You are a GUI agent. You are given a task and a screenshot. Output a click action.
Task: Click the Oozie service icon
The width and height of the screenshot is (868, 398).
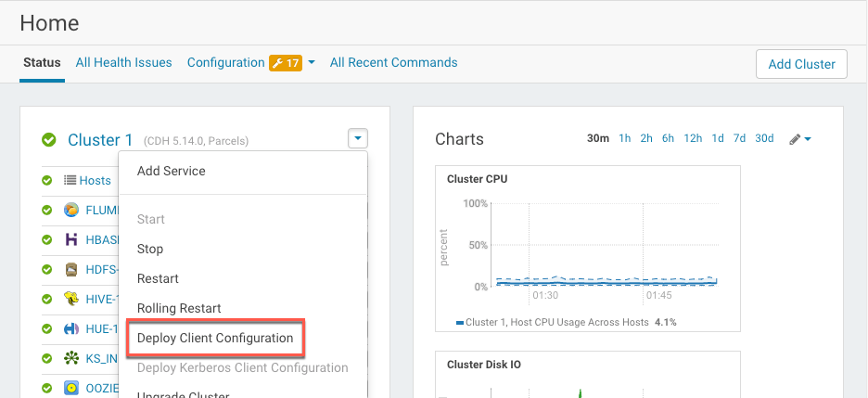[x=71, y=388]
